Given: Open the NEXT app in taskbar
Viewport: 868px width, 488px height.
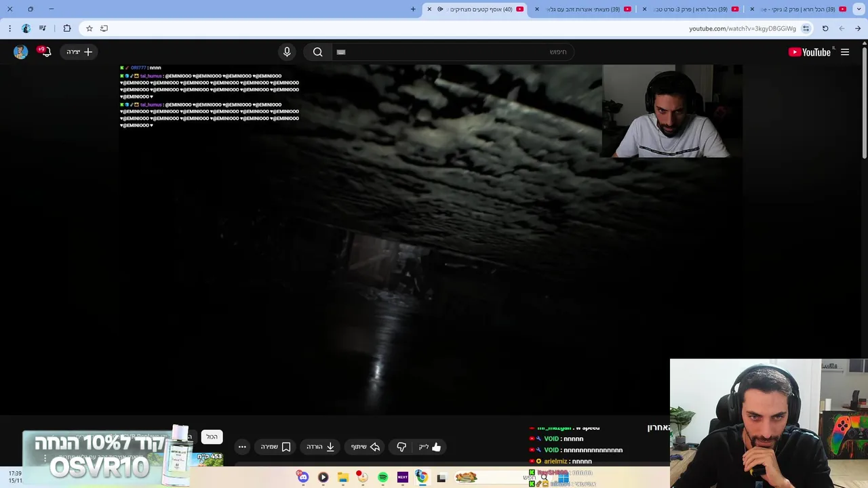Looking at the screenshot, I should point(403,477).
